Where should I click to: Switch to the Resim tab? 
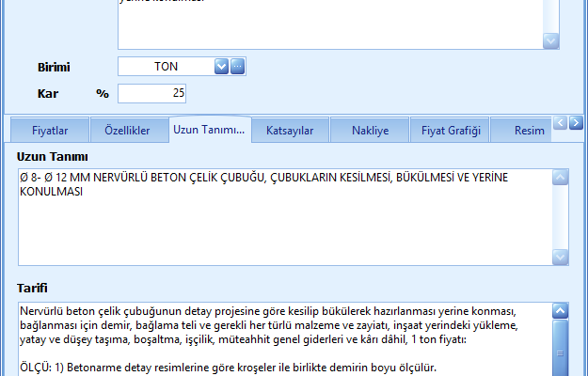tap(529, 131)
